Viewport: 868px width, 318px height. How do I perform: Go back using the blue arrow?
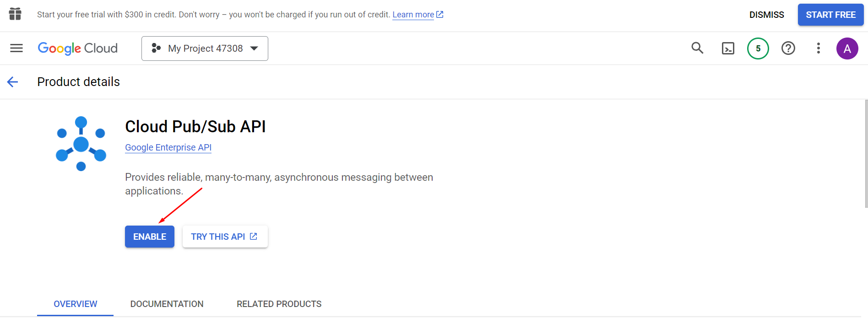[x=12, y=82]
